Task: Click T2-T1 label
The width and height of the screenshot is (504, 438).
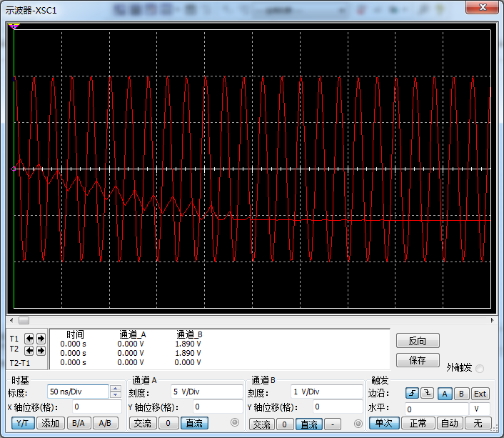Action: coord(19,363)
